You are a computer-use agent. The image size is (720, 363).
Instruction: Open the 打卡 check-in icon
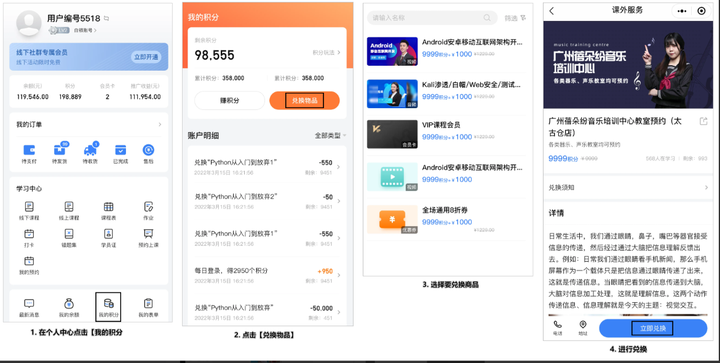[29, 234]
